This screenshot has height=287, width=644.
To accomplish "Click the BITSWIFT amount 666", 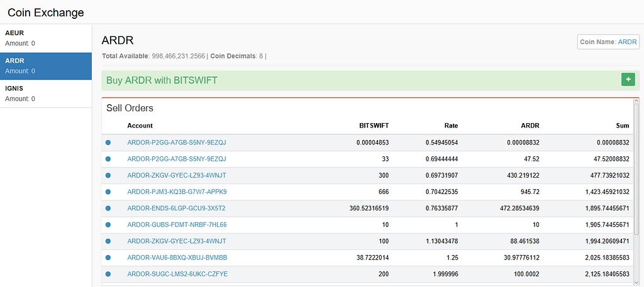I will click(x=384, y=192).
